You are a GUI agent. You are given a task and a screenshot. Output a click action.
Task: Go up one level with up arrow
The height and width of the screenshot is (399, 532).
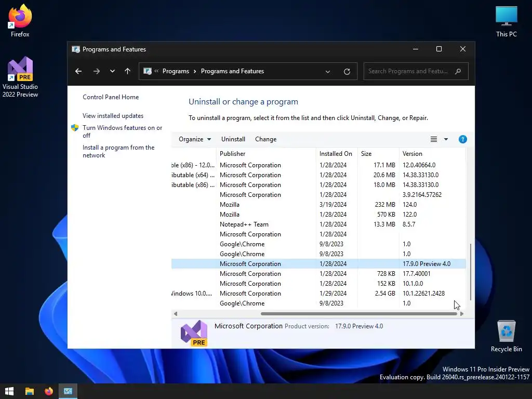coord(128,71)
